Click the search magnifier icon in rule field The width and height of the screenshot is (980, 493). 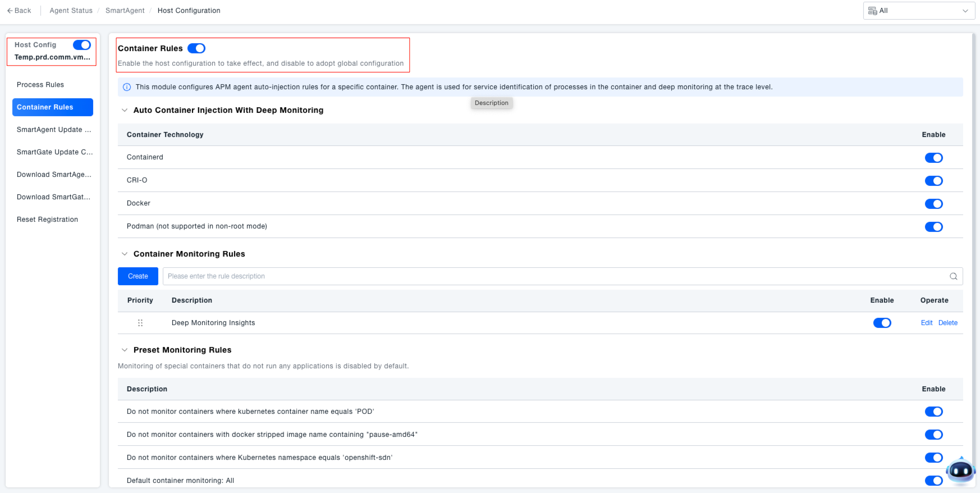pyautogui.click(x=953, y=276)
